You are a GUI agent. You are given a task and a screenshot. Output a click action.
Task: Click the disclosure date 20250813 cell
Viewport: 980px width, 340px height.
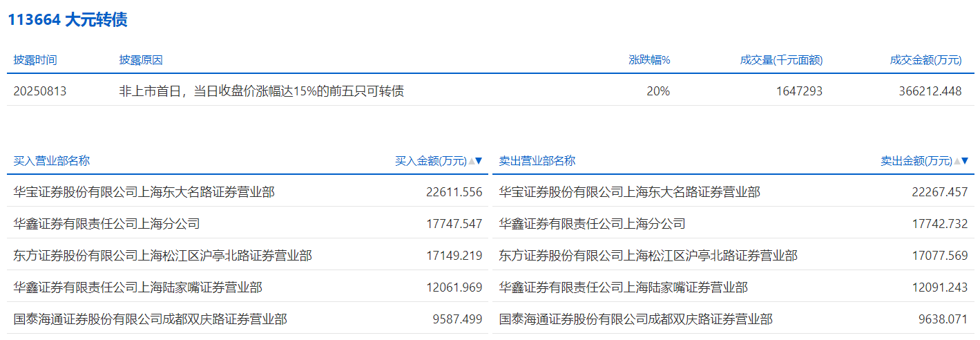(x=40, y=91)
